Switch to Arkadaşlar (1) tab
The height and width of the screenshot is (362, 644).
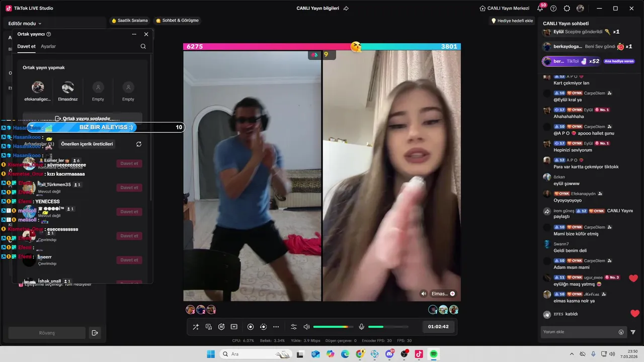pyautogui.click(x=39, y=144)
